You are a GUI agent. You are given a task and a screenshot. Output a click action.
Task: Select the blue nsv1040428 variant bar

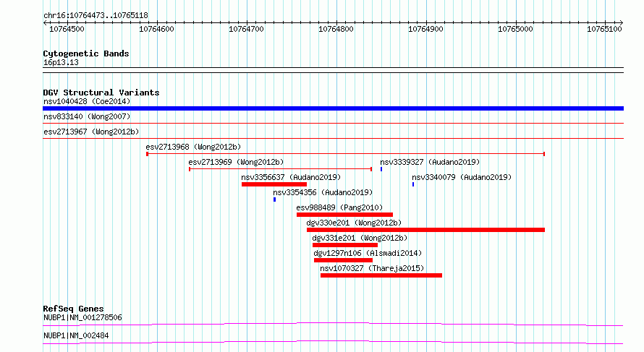333,108
